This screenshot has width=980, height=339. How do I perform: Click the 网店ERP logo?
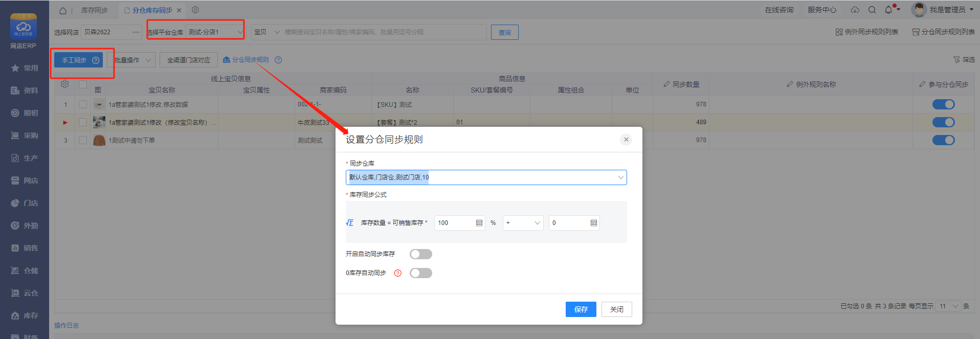(24, 31)
